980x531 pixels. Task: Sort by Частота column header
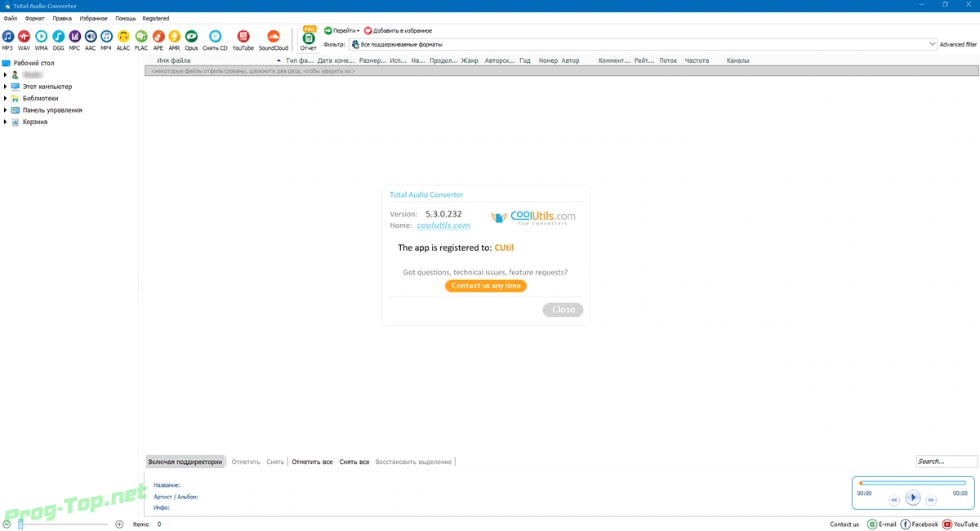[x=697, y=60]
